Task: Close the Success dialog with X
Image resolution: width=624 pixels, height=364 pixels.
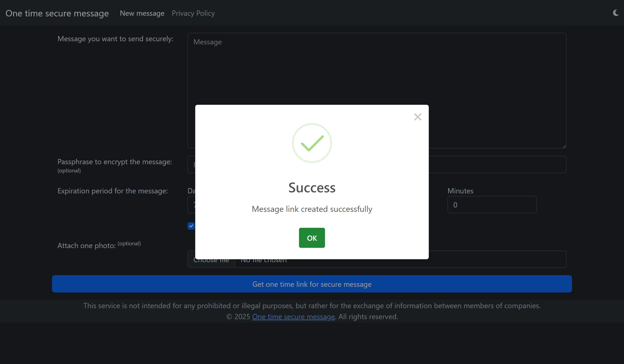Action: click(418, 117)
